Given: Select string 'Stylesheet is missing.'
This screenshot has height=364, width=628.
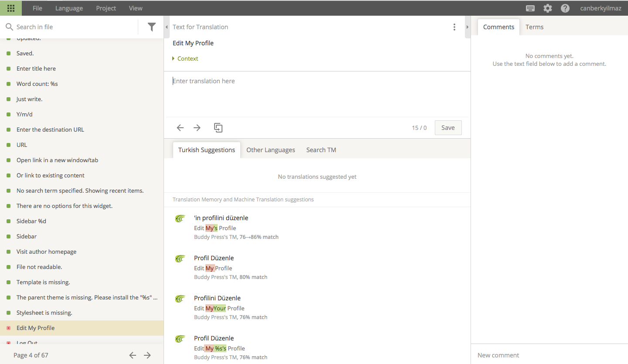Looking at the screenshot, I should [82, 313].
